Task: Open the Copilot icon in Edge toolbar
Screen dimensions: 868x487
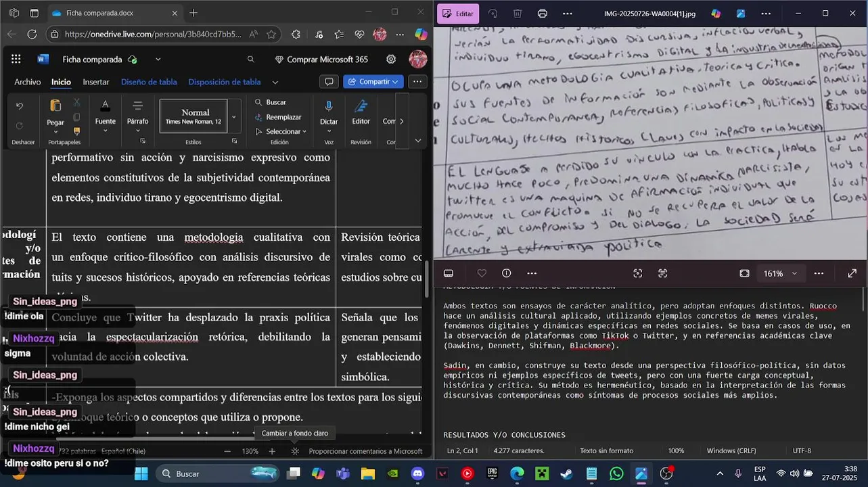Action: (421, 34)
